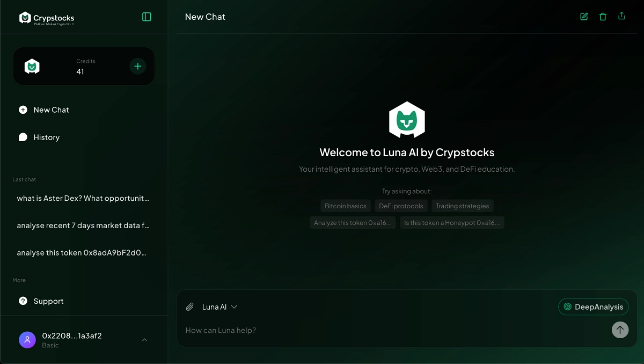Click the Trading strategies suggestion
The width and height of the screenshot is (644, 364).
point(462,206)
